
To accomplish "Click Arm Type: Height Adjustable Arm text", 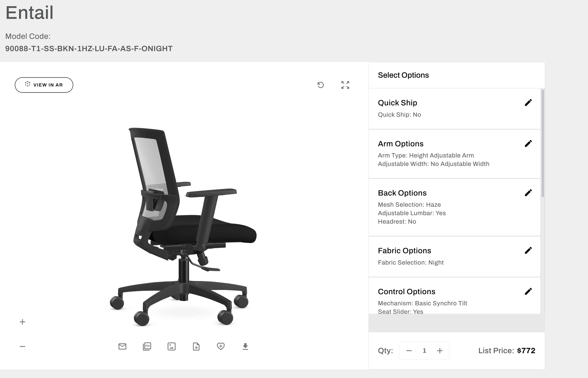I will [426, 155].
